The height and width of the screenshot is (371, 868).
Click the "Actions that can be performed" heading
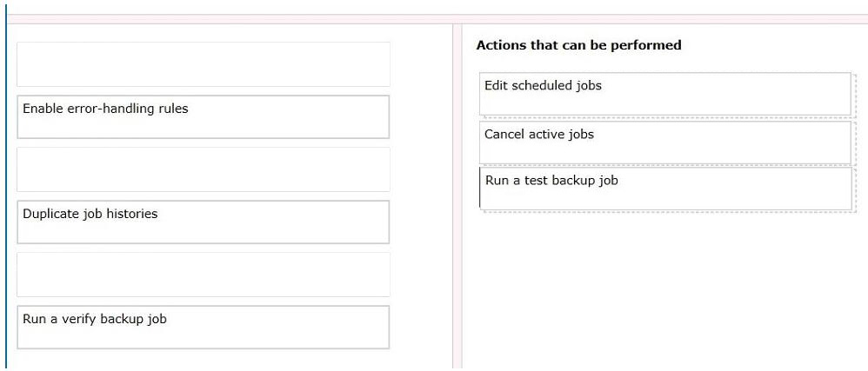(578, 45)
